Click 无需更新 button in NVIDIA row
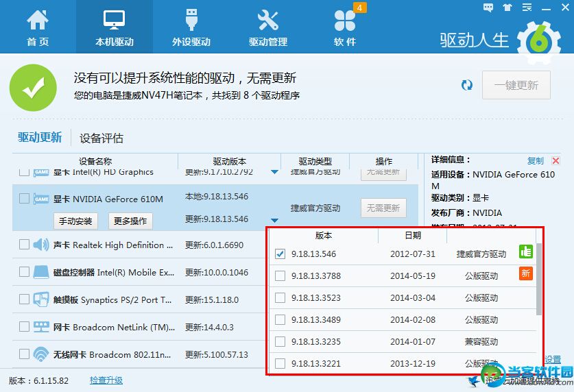This screenshot has height=392, width=574. pyautogui.click(x=383, y=208)
